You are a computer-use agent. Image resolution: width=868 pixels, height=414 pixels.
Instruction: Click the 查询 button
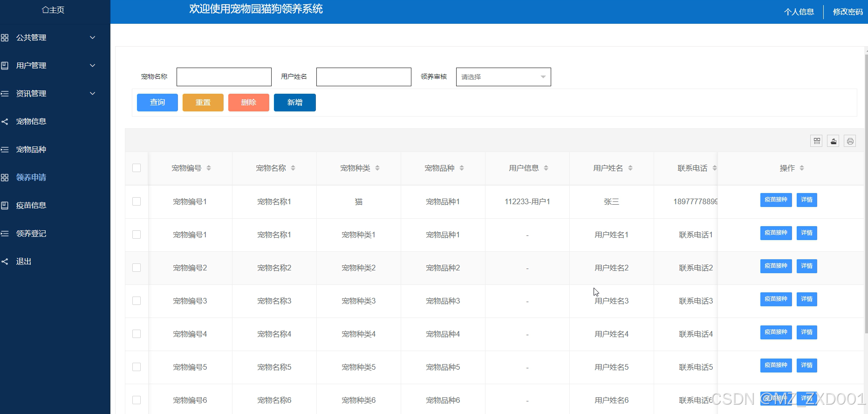point(157,103)
